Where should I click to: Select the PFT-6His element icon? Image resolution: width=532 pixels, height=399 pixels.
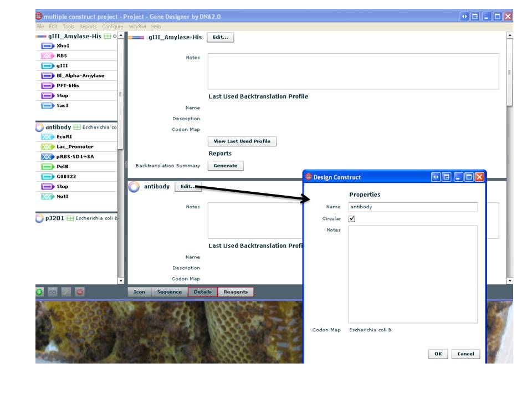(x=48, y=85)
